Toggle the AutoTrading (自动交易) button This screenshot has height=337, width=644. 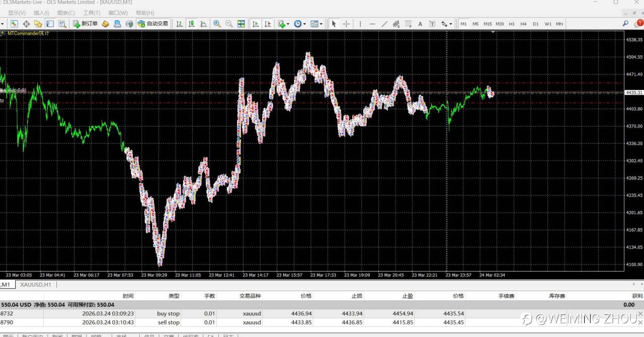pyautogui.click(x=153, y=24)
